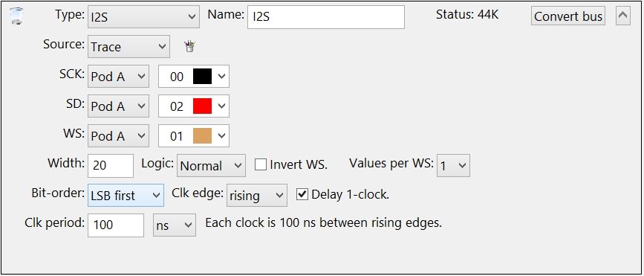Open the Clk edge rising dropdown
The width and height of the screenshot is (644, 276).
click(x=257, y=195)
